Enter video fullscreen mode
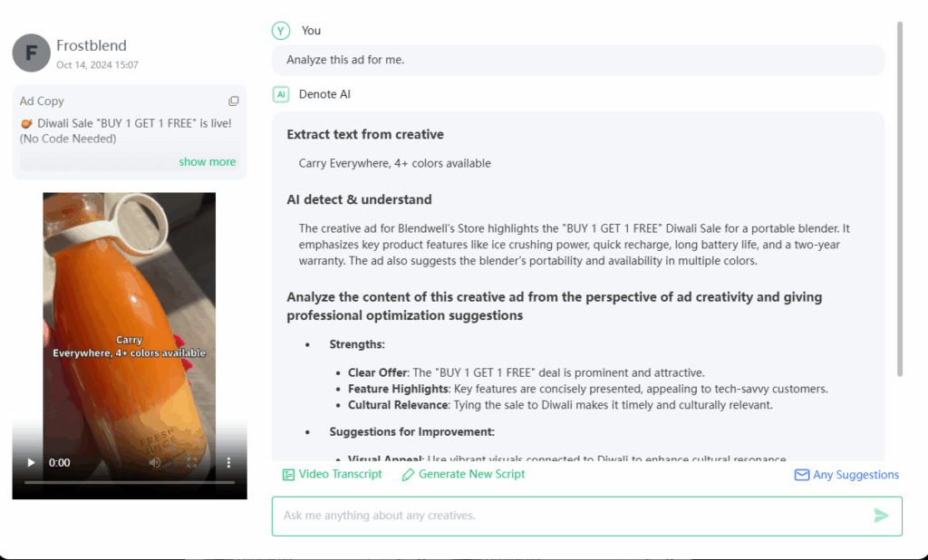Screen dimensions: 928x560 pos(192,462)
